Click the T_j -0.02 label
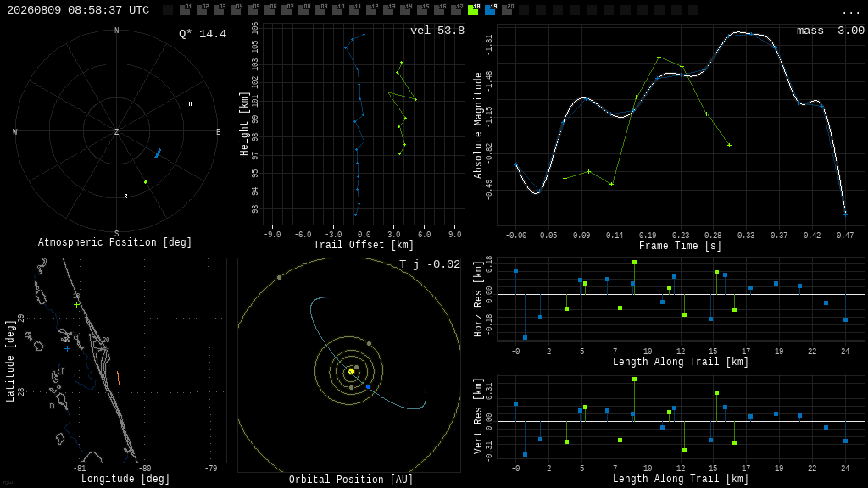 pyautogui.click(x=430, y=264)
